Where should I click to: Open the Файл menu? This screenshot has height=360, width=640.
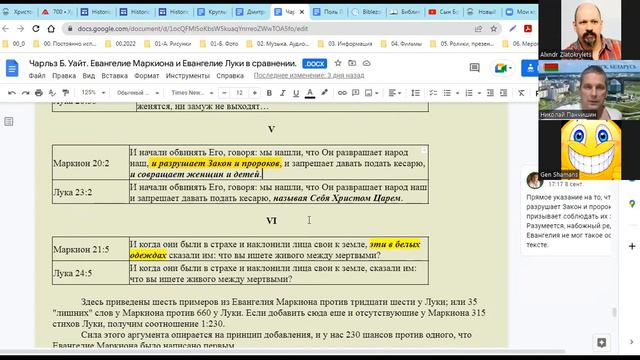(37, 76)
